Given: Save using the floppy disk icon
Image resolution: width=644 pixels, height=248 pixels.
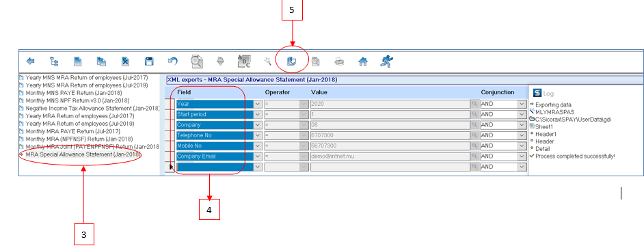Looking at the screenshot, I should (149, 61).
